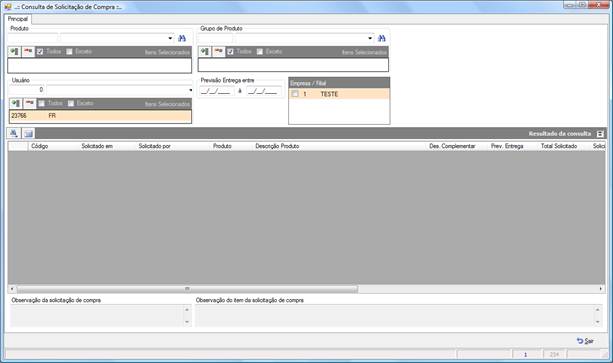
Task: Toggle the Exceto checkbox under Produto
Action: 69,52
